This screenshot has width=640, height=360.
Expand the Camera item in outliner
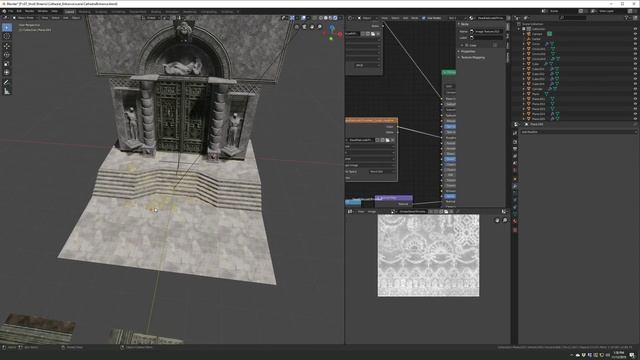[524, 34]
